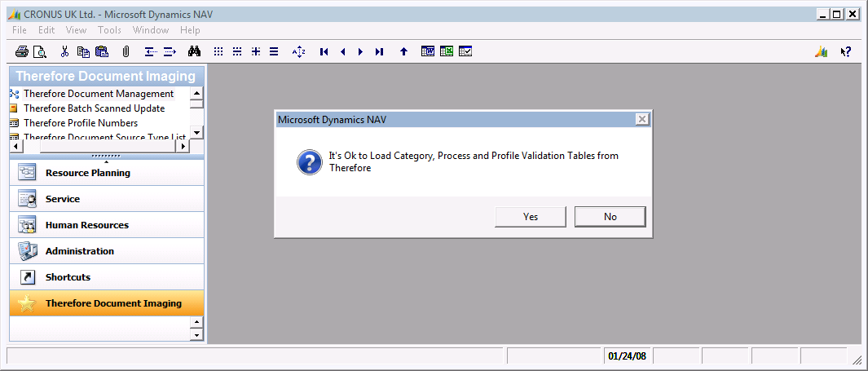868x371 pixels.
Task: Click the FlowFilter icon
Action: (256, 52)
